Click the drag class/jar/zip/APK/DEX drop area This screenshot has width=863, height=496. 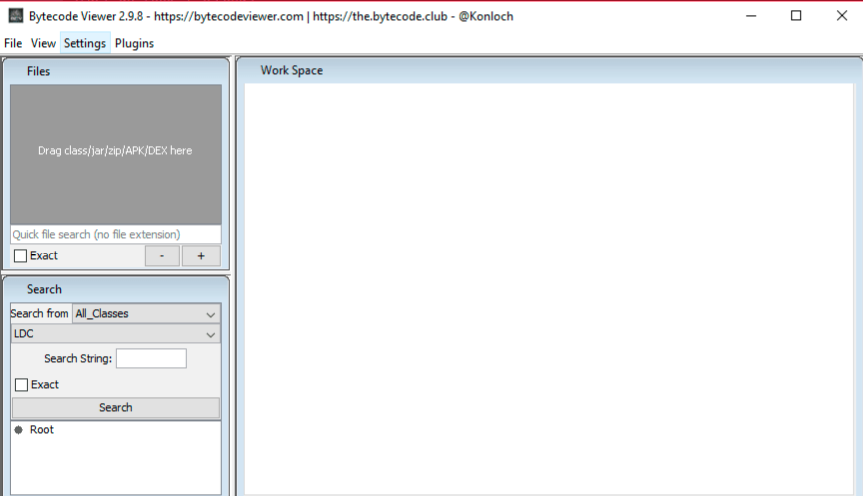click(116, 154)
